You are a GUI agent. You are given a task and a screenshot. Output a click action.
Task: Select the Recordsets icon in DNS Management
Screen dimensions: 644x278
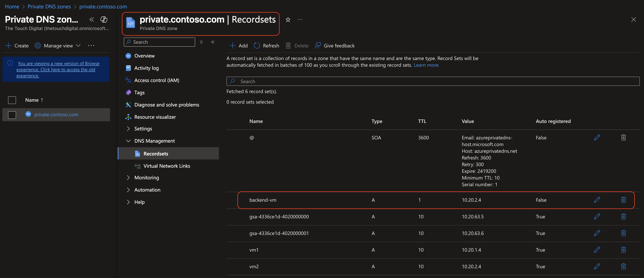point(138,154)
